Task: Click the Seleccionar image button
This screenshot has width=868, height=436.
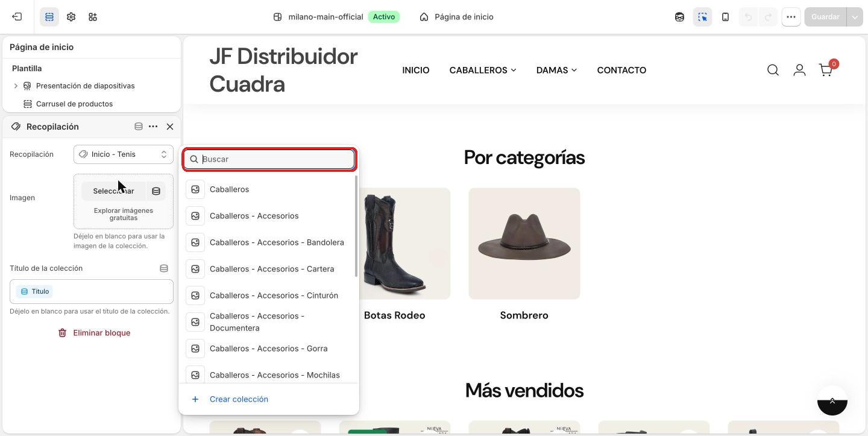Action: click(x=113, y=191)
